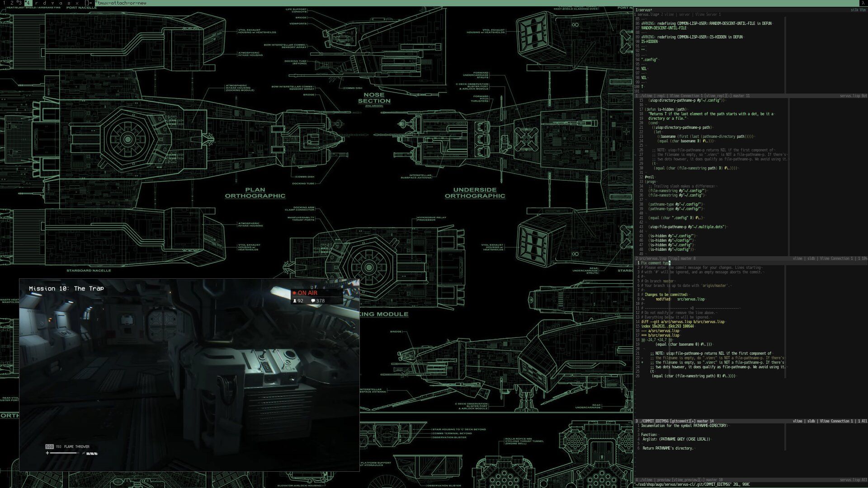Click the ';; Trailing slash makes a difference' comment
Viewport: 868px width, 488px height.
coord(682,186)
